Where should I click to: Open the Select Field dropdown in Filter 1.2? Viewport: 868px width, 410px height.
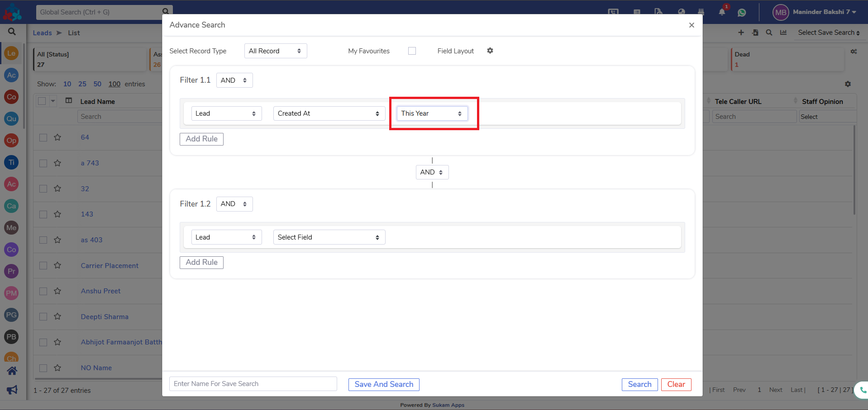click(329, 237)
